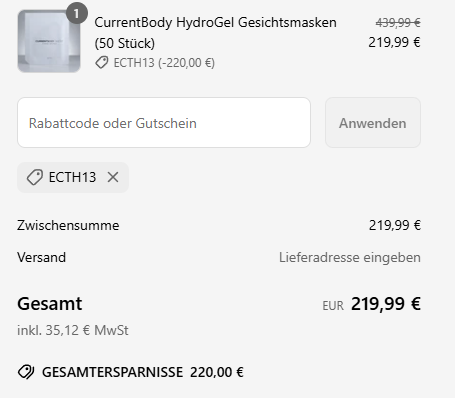
Task: Click the quantity badge on product image
Action: click(x=77, y=13)
